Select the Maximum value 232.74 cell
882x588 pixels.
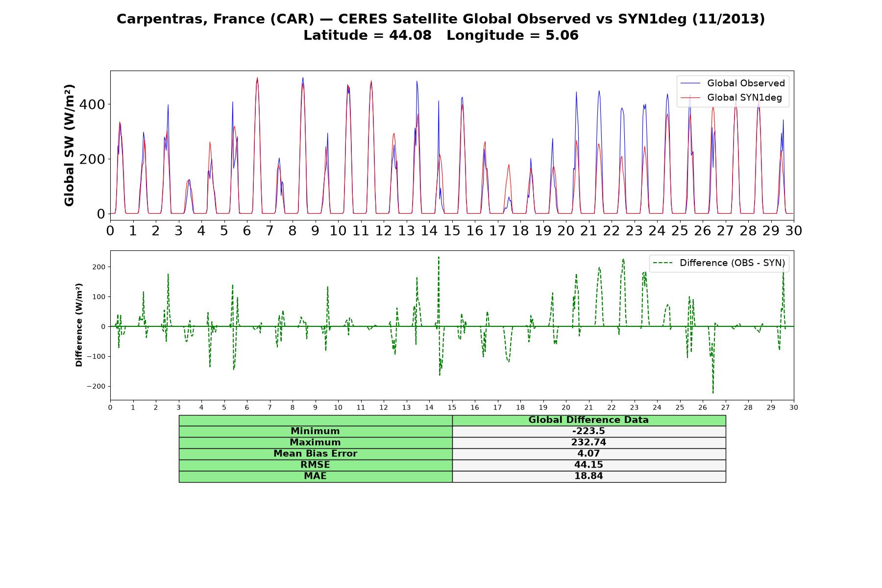pyautogui.click(x=589, y=442)
